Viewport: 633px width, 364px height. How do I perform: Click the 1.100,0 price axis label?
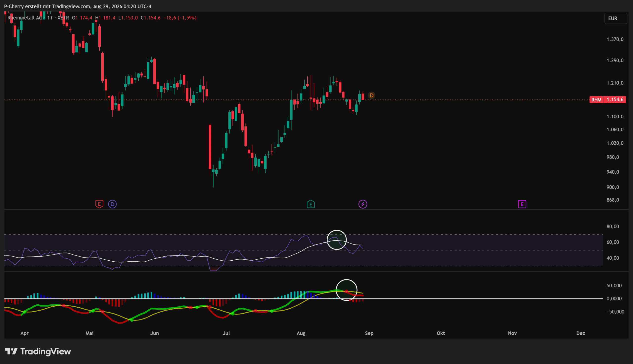point(615,116)
